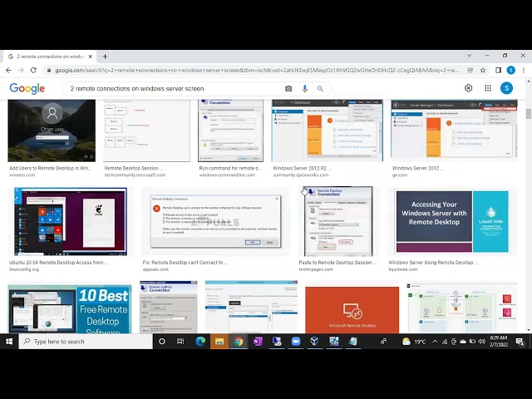The width and height of the screenshot is (532, 399).
Task: Click the community.spiceworks.com source link
Action: [x=301, y=175]
